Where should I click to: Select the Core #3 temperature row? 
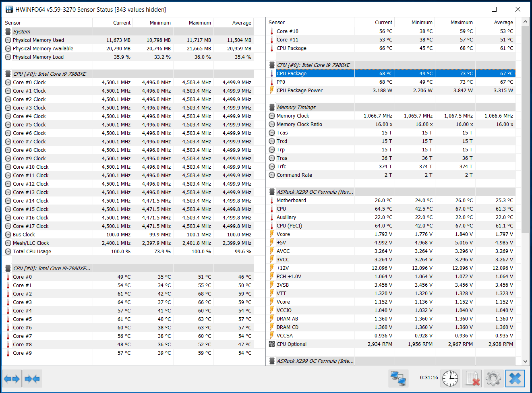(128, 302)
